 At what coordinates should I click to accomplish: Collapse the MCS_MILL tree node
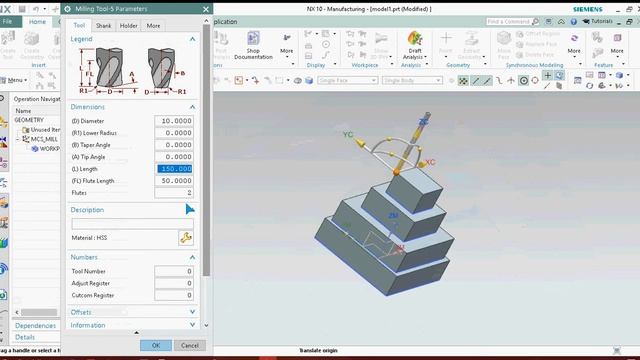(x=18, y=139)
